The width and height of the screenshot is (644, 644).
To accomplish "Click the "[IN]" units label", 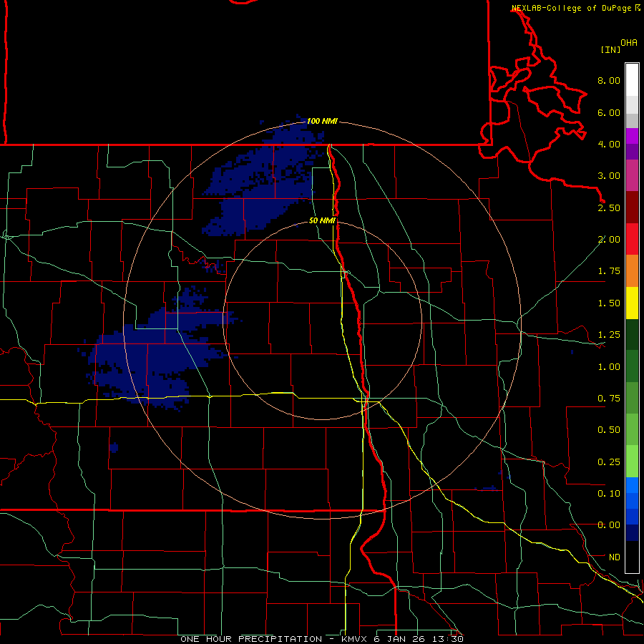I will pos(610,49).
